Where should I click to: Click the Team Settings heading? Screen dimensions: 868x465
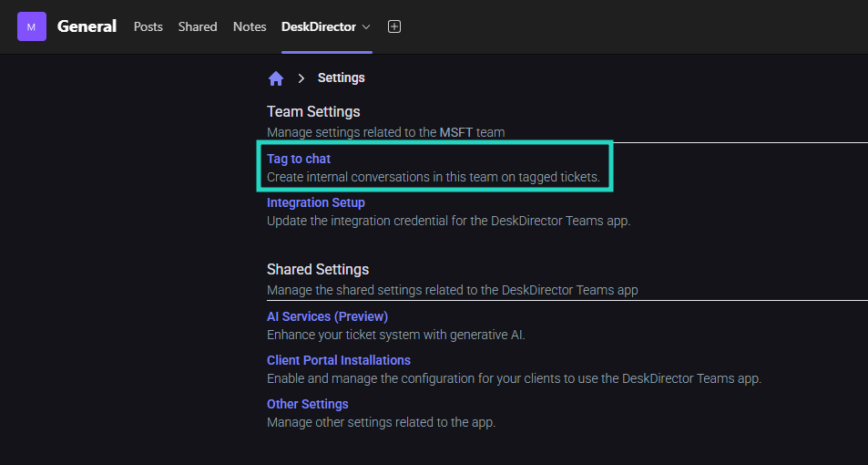point(313,111)
